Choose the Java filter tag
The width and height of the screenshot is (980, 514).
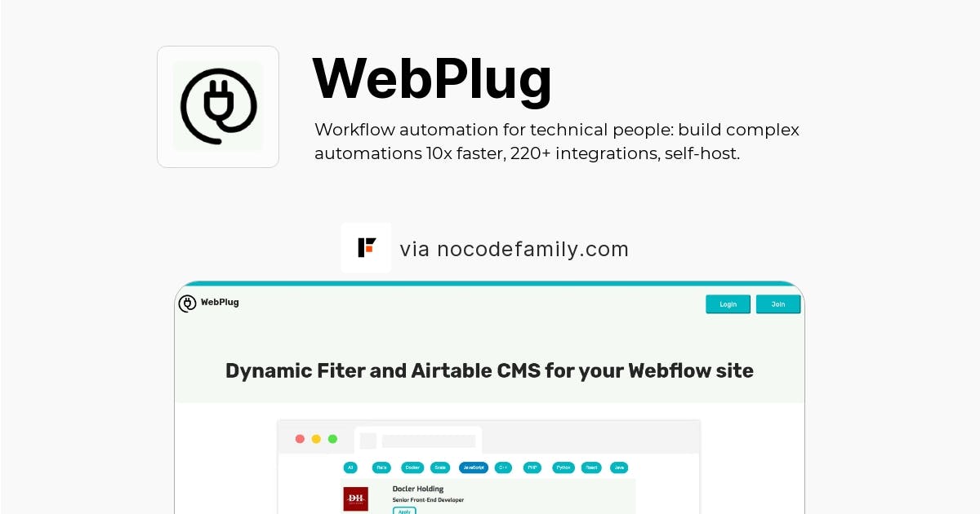click(619, 467)
